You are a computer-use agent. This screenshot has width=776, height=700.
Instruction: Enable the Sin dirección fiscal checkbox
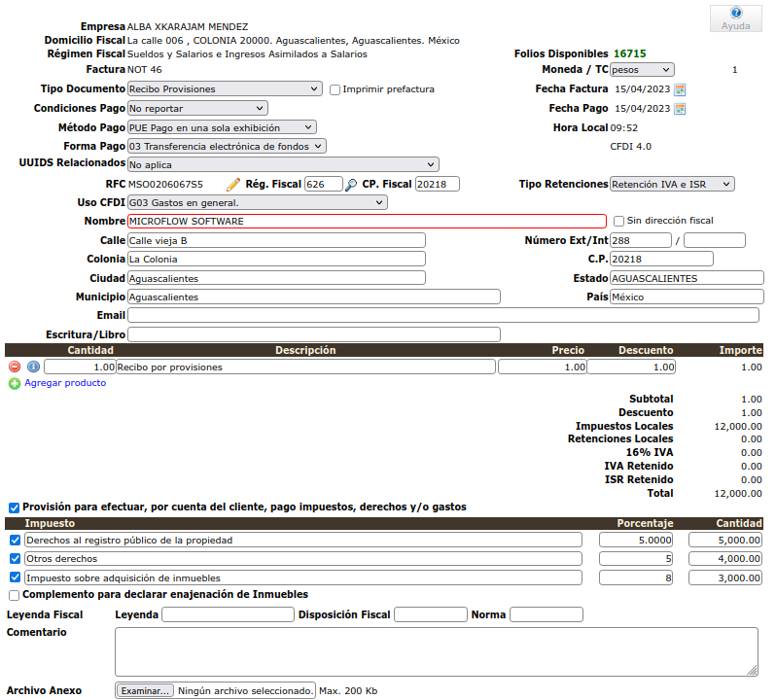click(618, 221)
